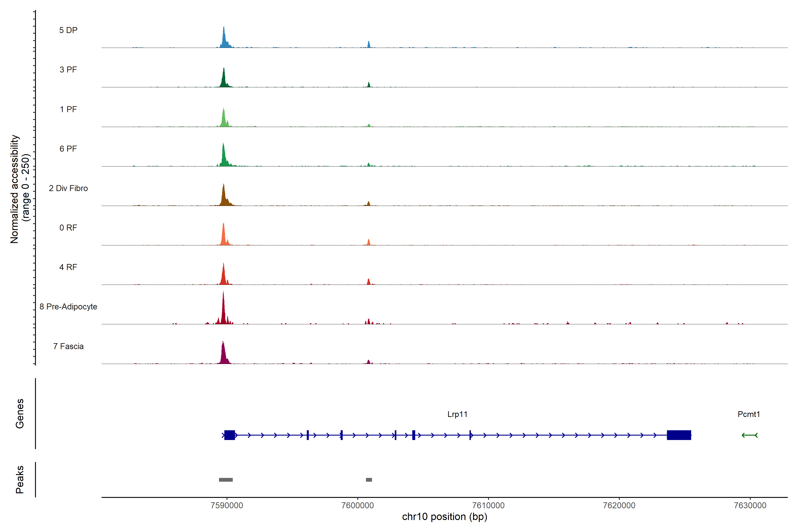The width and height of the screenshot is (798, 532).
Task: Click the wider gray peak bar
Action: (x=226, y=479)
